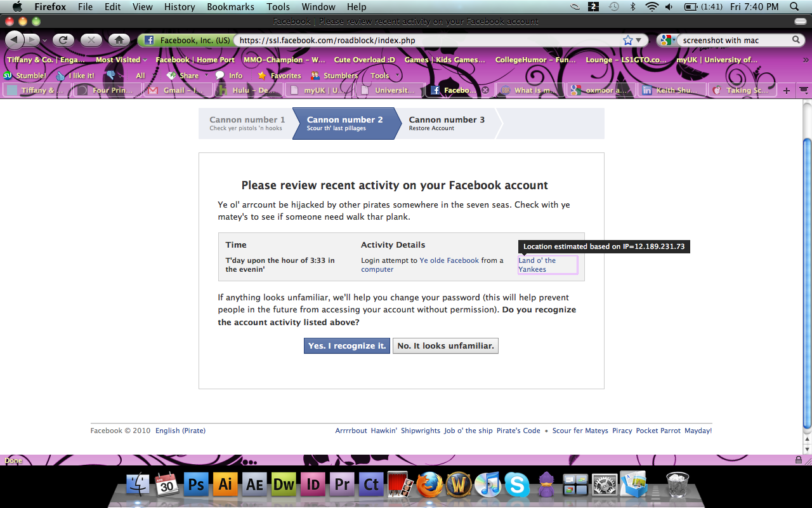Click the volume icon in menu bar

coord(669,7)
